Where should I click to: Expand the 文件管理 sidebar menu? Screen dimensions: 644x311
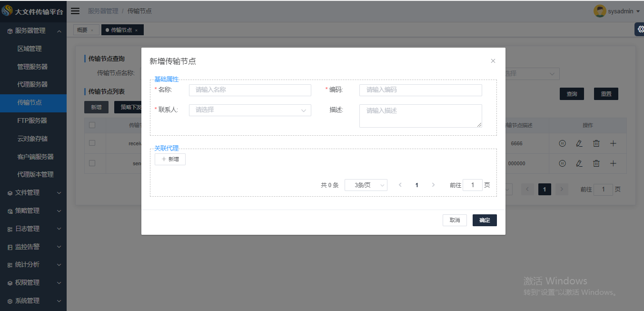tap(33, 192)
